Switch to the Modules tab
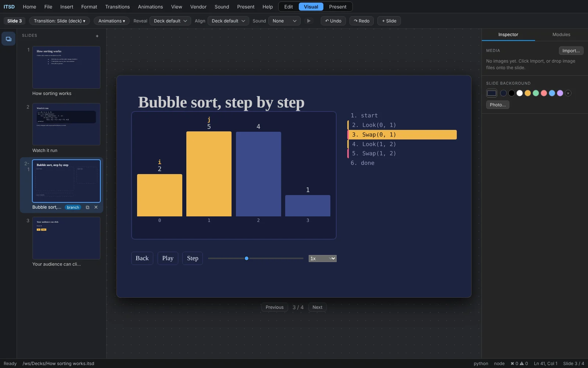This screenshot has height=368, width=588. [561, 35]
